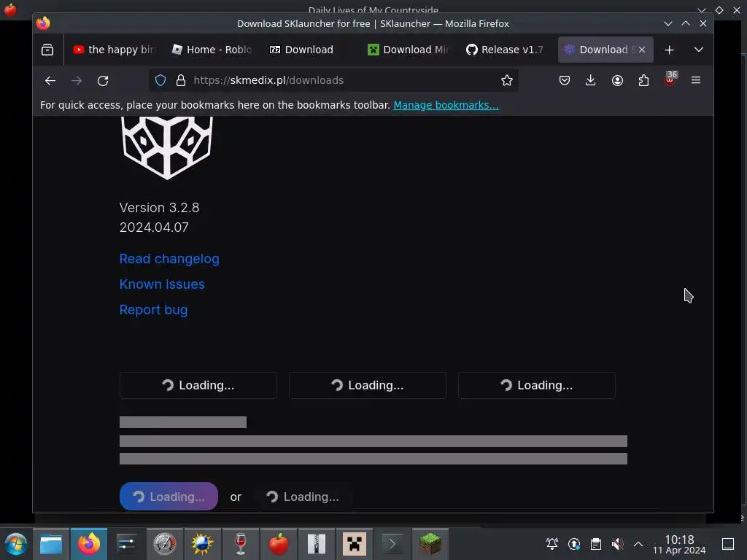747x560 pixels.
Task: Click Firefox icon in taskbar
Action: click(x=89, y=544)
